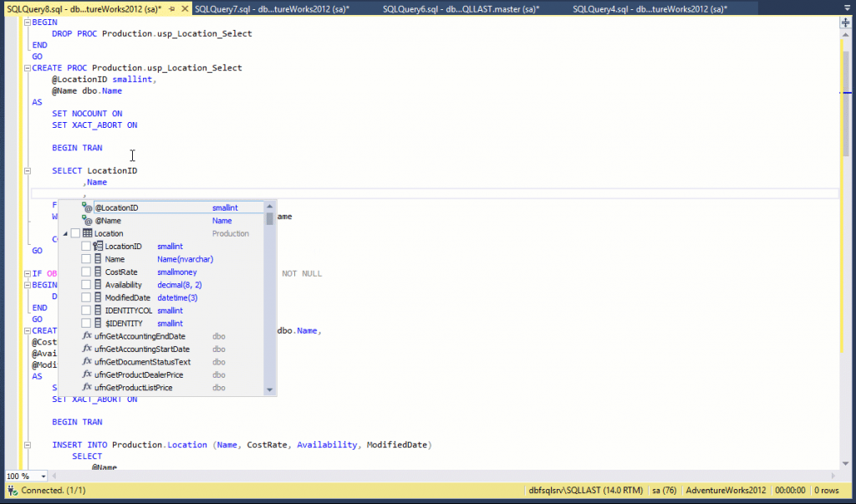The width and height of the screenshot is (856, 504).
Task: Collapse the CREATE PROC usp_Location_Select code block
Action: pos(28,69)
